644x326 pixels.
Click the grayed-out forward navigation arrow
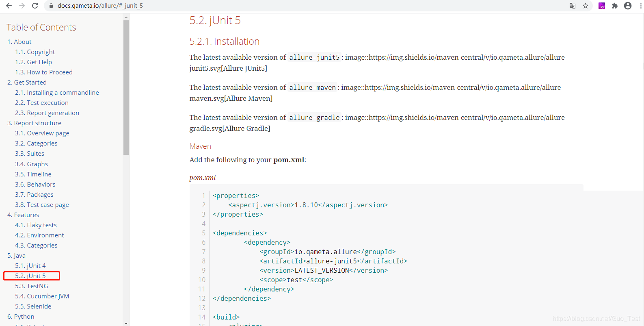point(22,6)
